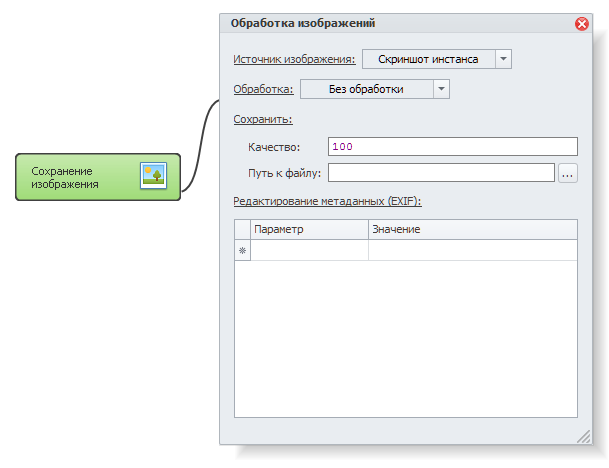Click the Значение column header

tap(473, 229)
